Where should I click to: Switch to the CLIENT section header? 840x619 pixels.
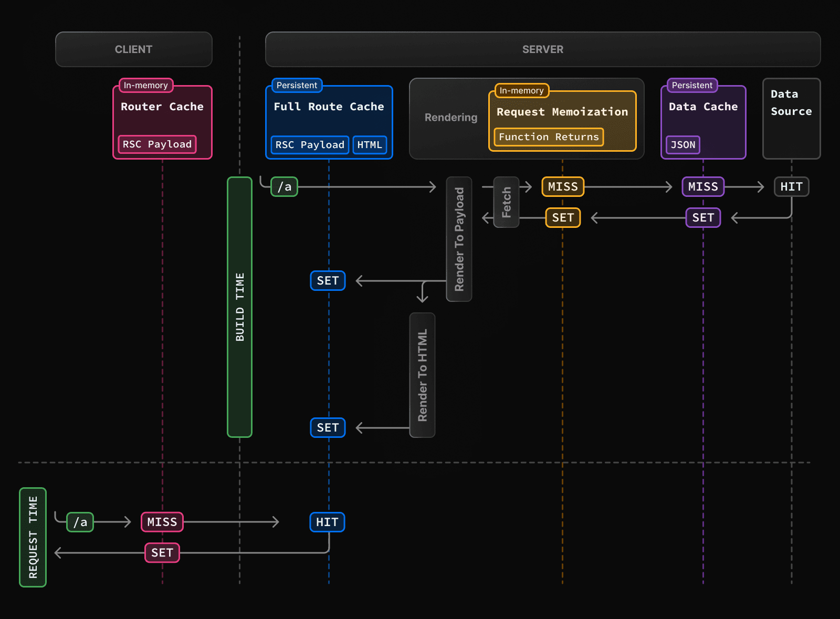[133, 49]
